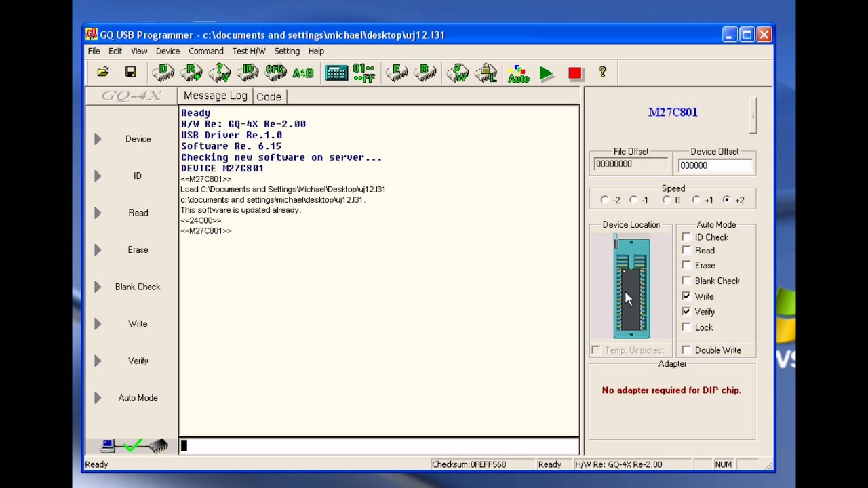Switch to the Code tab
This screenshot has height=488, width=868.
(269, 97)
